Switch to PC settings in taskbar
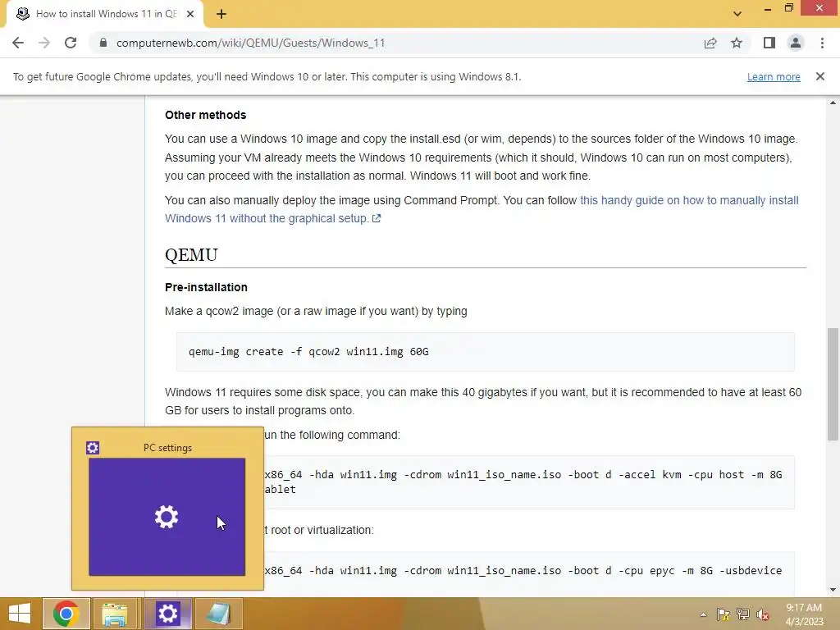This screenshot has height=630, width=840. coord(167,614)
